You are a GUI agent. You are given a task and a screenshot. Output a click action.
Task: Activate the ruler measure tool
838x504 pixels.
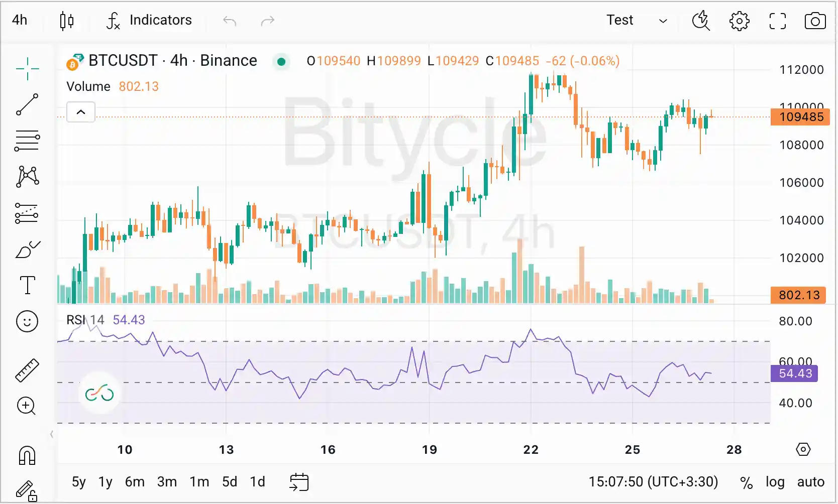[27, 370]
